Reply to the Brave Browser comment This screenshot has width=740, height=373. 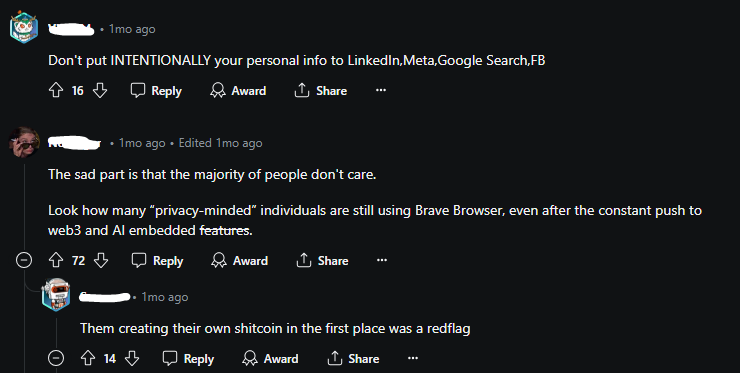click(157, 260)
